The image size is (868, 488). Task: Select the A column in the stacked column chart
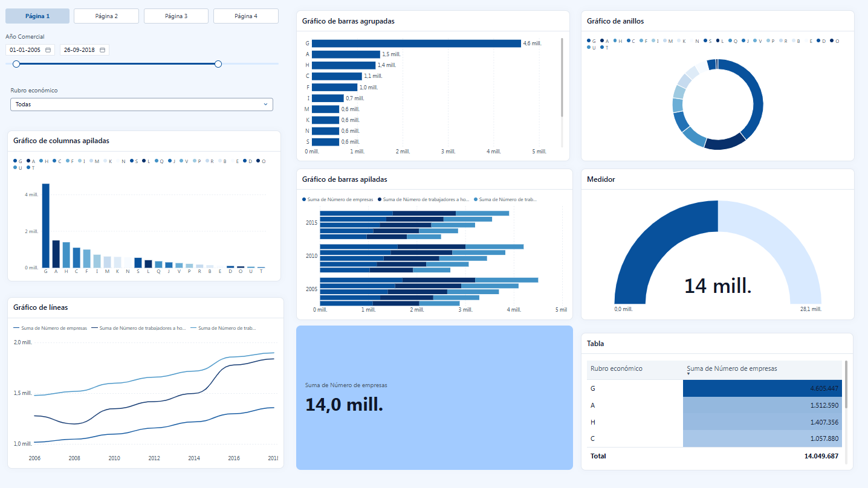point(56,254)
